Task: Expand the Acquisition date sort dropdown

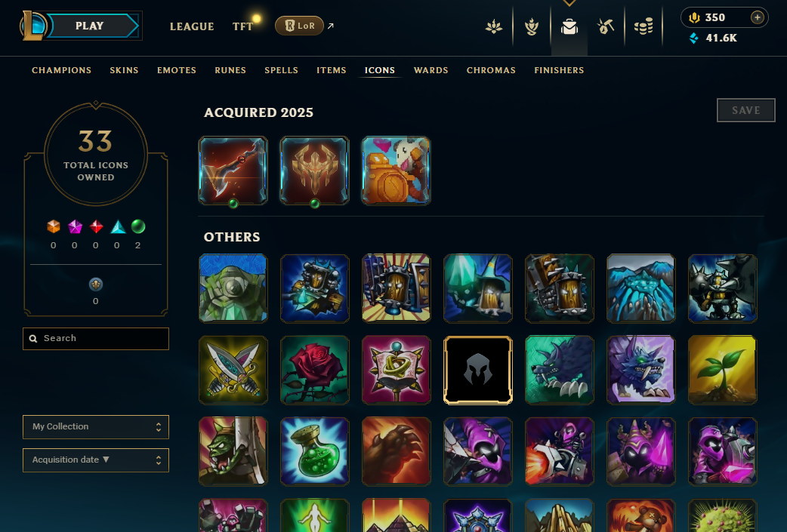Action: tap(96, 460)
